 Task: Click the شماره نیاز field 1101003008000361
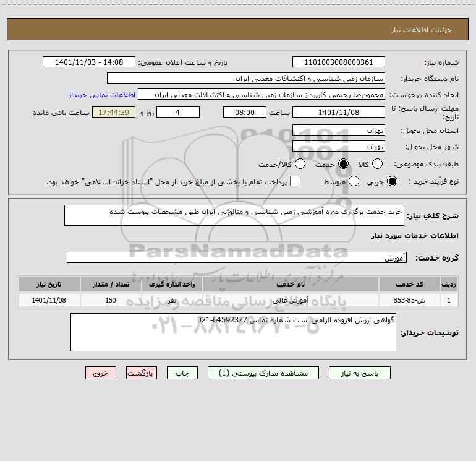click(339, 62)
